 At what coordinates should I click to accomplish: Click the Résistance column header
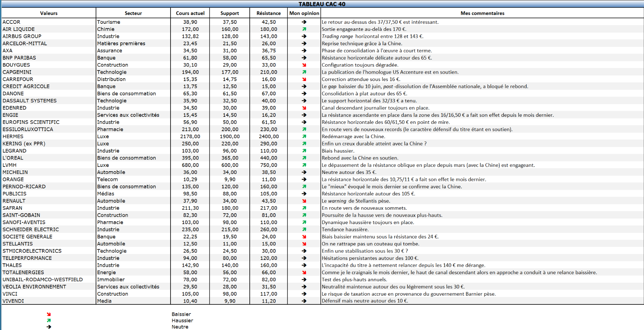(269, 13)
